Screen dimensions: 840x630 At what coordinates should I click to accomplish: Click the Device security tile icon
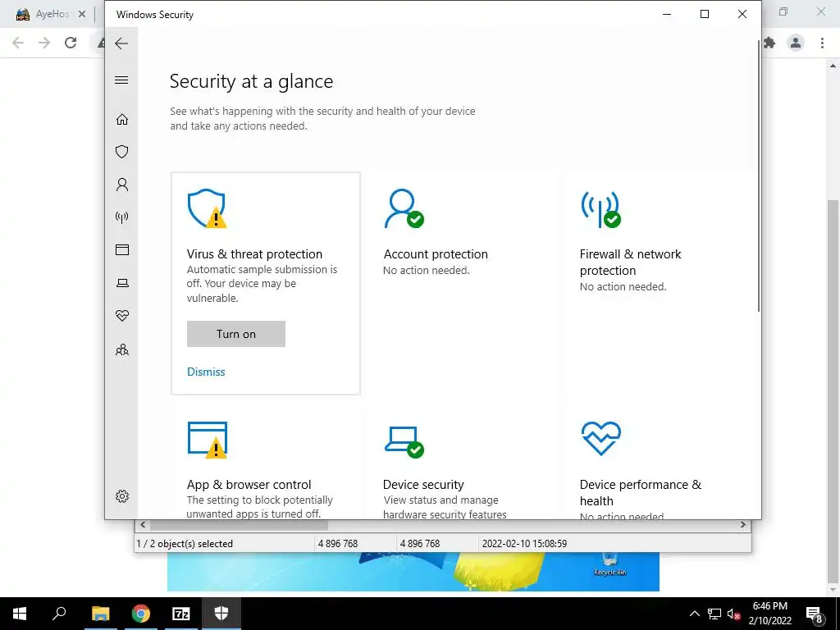coord(404,442)
